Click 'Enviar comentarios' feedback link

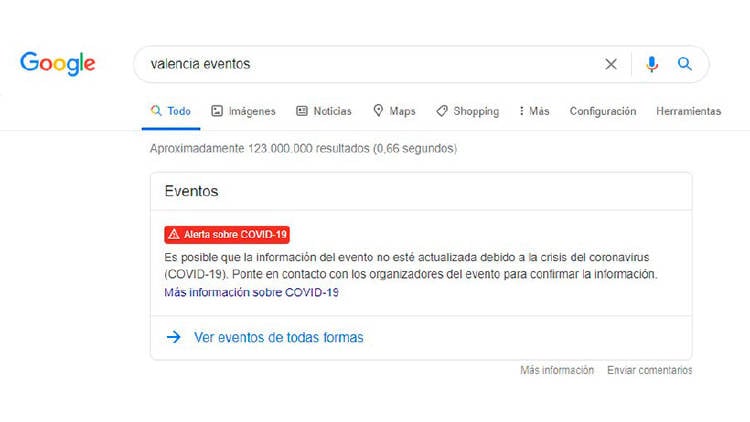[650, 370]
